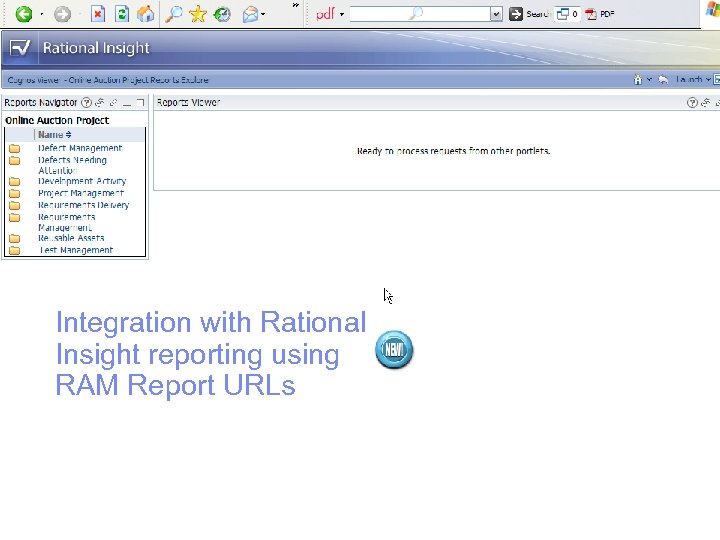Stop page loading with the red X icon
720x540 pixels.
click(x=97, y=14)
